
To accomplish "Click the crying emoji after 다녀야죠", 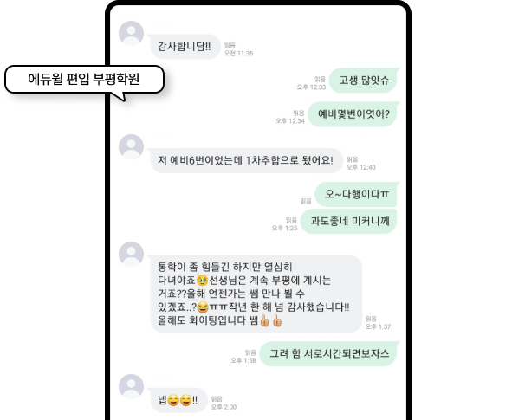I will pyautogui.click(x=202, y=281).
